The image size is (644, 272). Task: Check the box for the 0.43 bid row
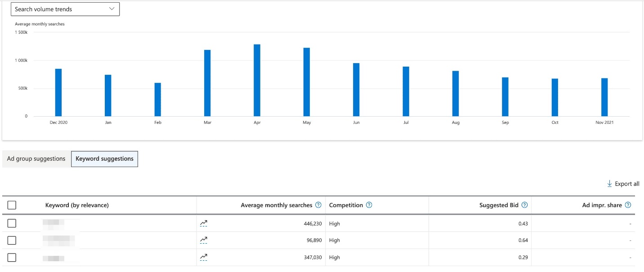tap(12, 223)
